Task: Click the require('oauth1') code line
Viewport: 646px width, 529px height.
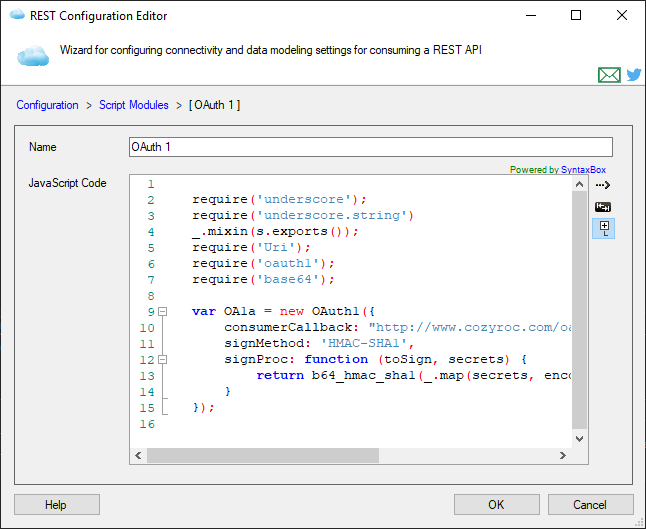Action: pyautogui.click(x=263, y=264)
